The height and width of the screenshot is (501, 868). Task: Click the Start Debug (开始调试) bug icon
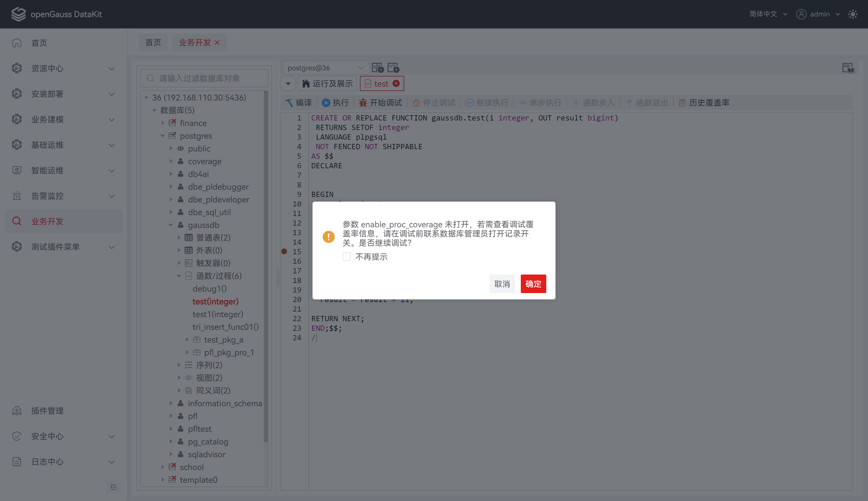coord(363,103)
